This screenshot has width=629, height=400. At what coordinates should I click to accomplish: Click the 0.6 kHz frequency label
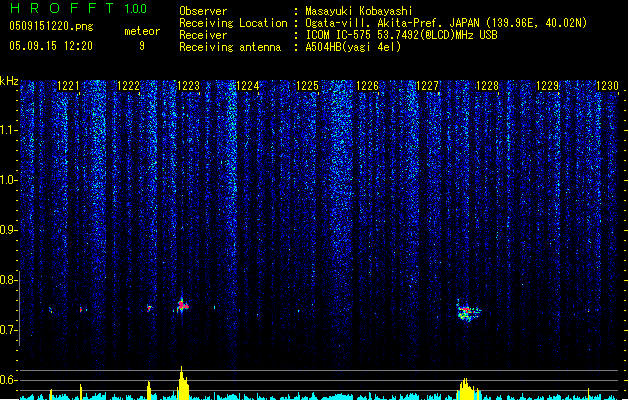click(9, 380)
